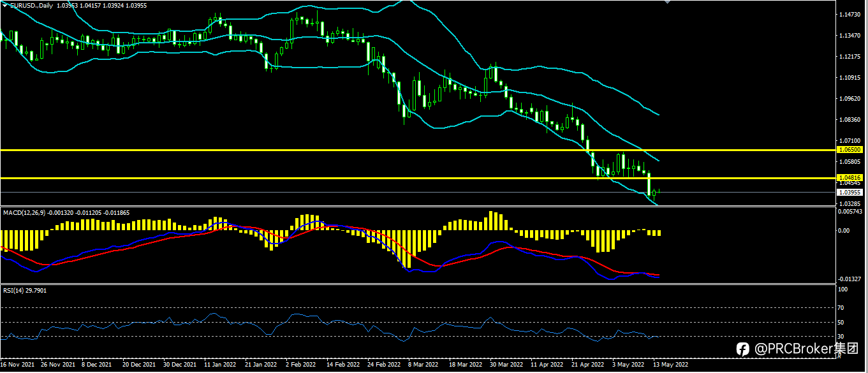Click the RSI(14) 29.7901 indicator label
The width and height of the screenshot is (868, 373).
pos(24,290)
